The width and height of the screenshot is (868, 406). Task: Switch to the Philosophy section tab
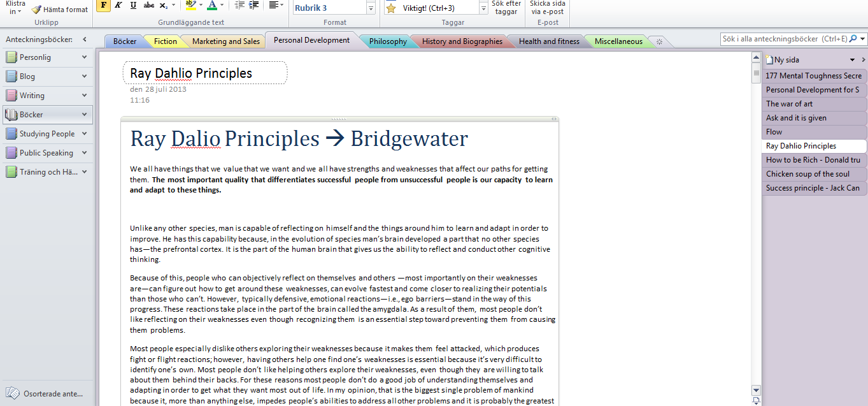(x=387, y=41)
